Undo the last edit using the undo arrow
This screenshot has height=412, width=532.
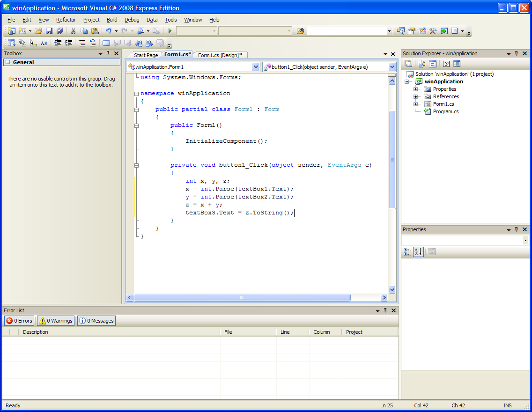[x=108, y=31]
